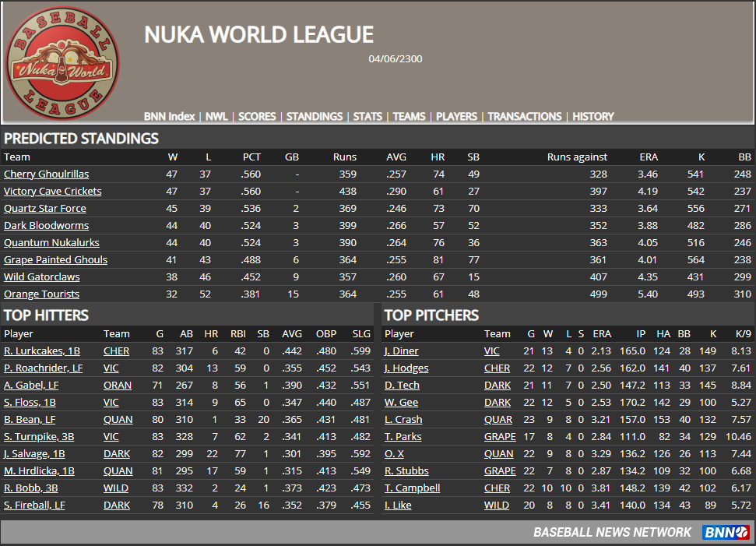Click BASEBALL NEWS NETWORK footer text
The image size is (756, 546).
point(612,532)
